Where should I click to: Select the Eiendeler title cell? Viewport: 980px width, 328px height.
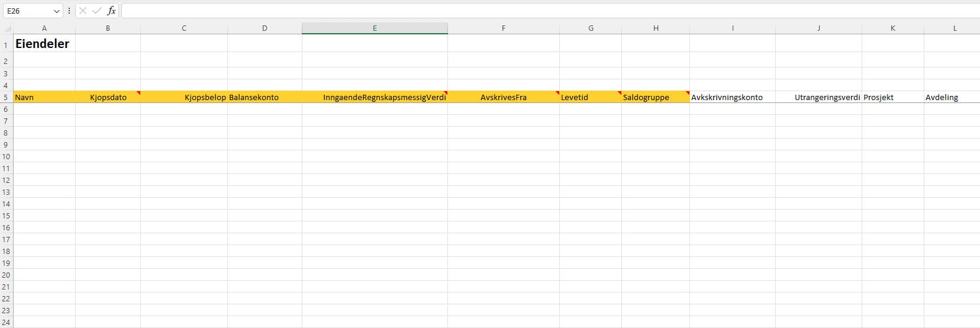(x=43, y=44)
